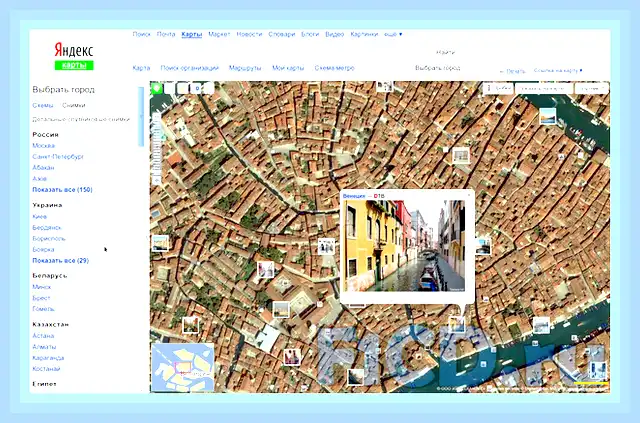The height and width of the screenshot is (423, 640).
Task: Select the city Алматы
Action: pos(44,347)
